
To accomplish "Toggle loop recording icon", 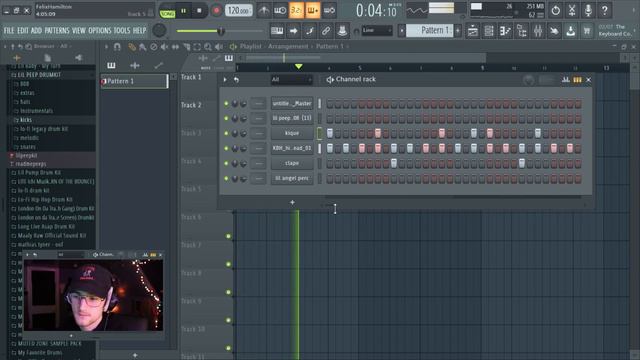I will 329,11.
